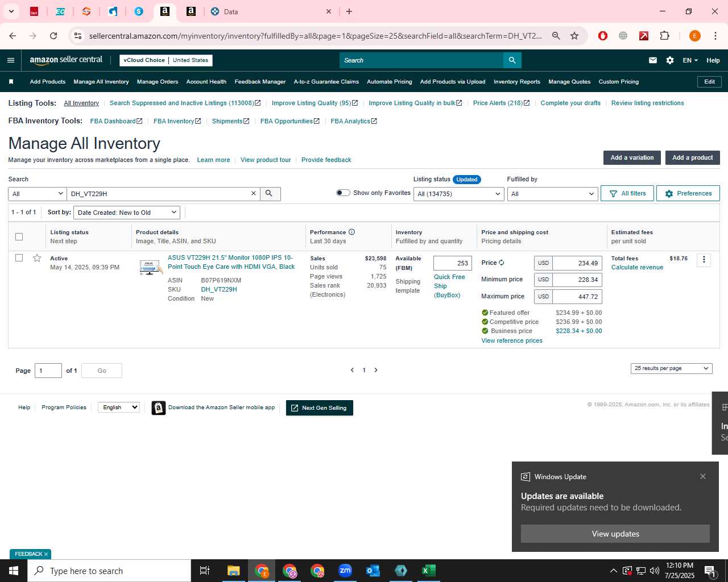728x582 pixels.
Task: Open Listing status All (134735) dropdown
Action: 458,194
